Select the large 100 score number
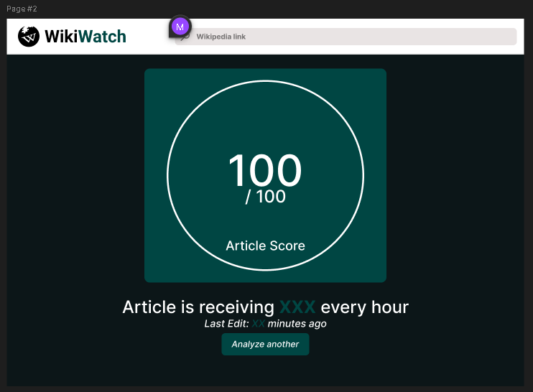Viewport: 533px width, 392px height. pos(264,171)
